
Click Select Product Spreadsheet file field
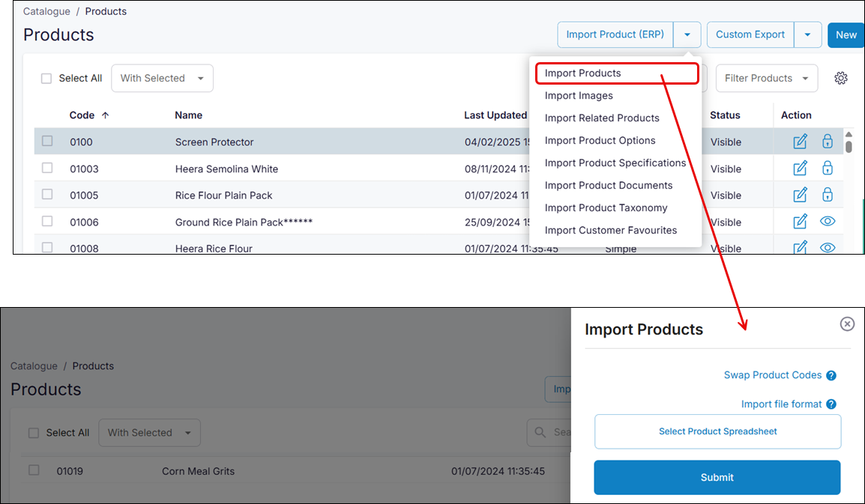pos(717,432)
